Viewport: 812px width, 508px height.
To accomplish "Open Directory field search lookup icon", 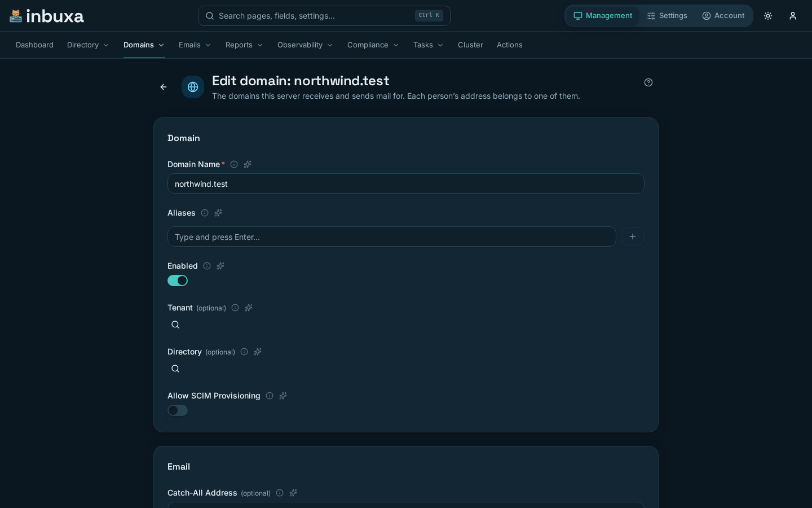I will (x=175, y=369).
